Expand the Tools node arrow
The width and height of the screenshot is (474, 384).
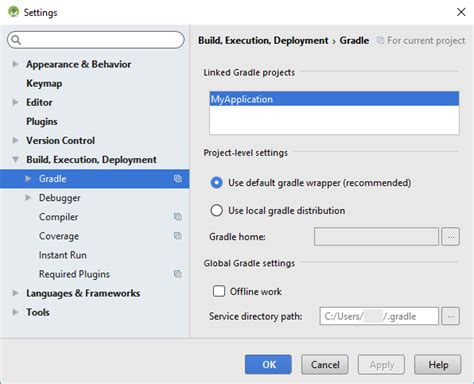point(15,312)
